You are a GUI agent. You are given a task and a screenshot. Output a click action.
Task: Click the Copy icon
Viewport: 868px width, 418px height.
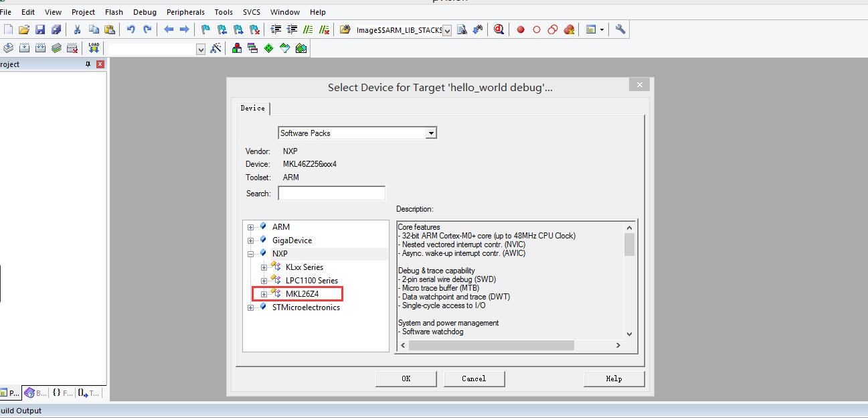[x=94, y=29]
